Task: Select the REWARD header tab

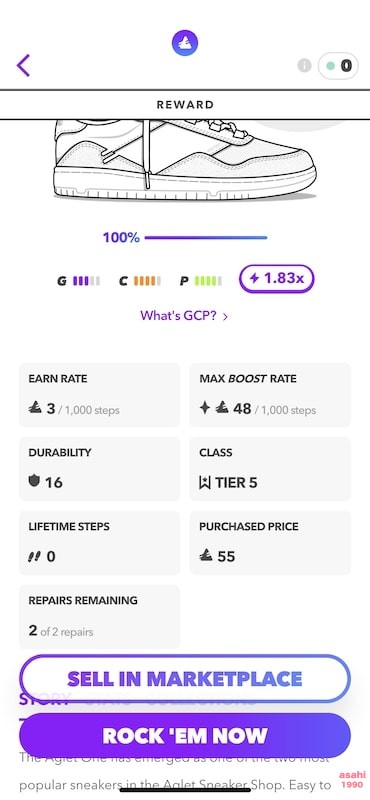Action: [185, 105]
